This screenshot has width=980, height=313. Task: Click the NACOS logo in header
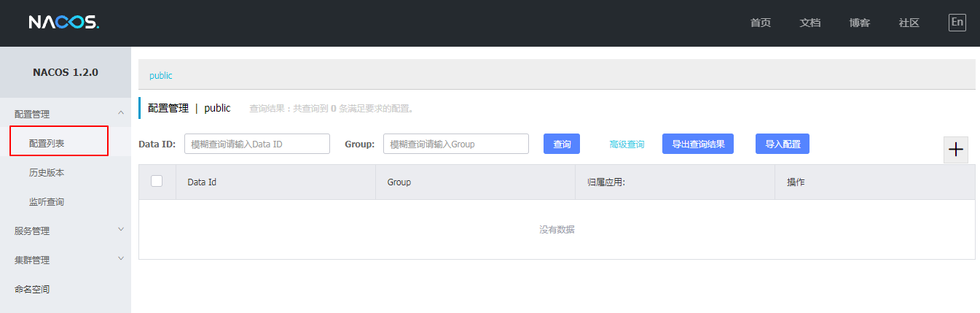[x=63, y=23]
